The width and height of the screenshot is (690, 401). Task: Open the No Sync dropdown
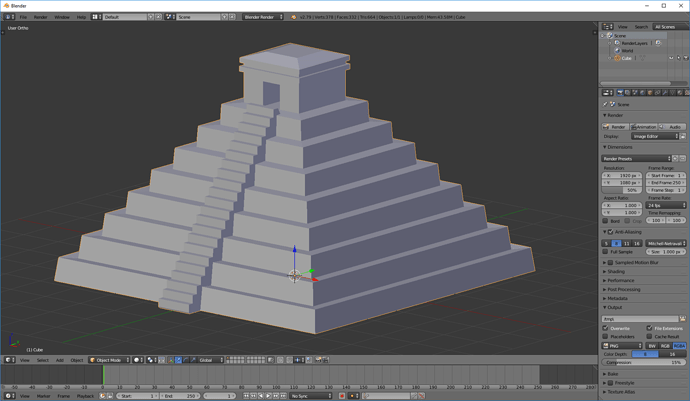pyautogui.click(x=311, y=396)
